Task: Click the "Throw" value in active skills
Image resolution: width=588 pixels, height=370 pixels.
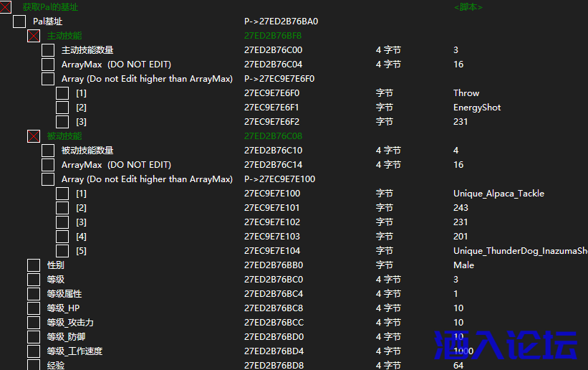Action: point(466,93)
